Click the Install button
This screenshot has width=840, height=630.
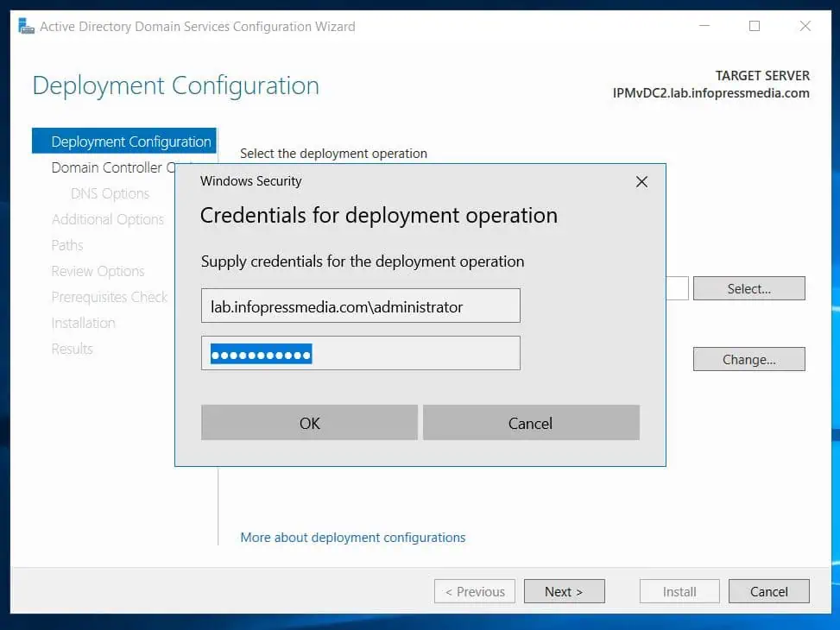[x=679, y=591]
